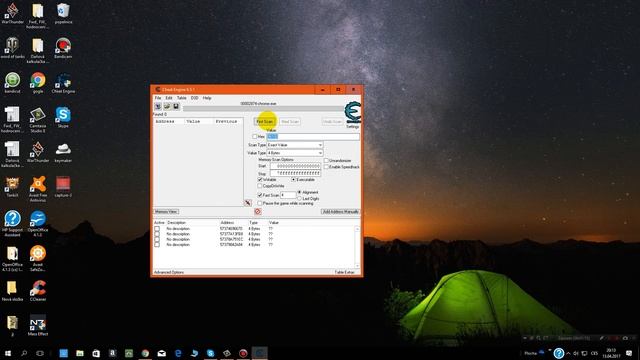Open the Windows Start menu

coord(8,353)
